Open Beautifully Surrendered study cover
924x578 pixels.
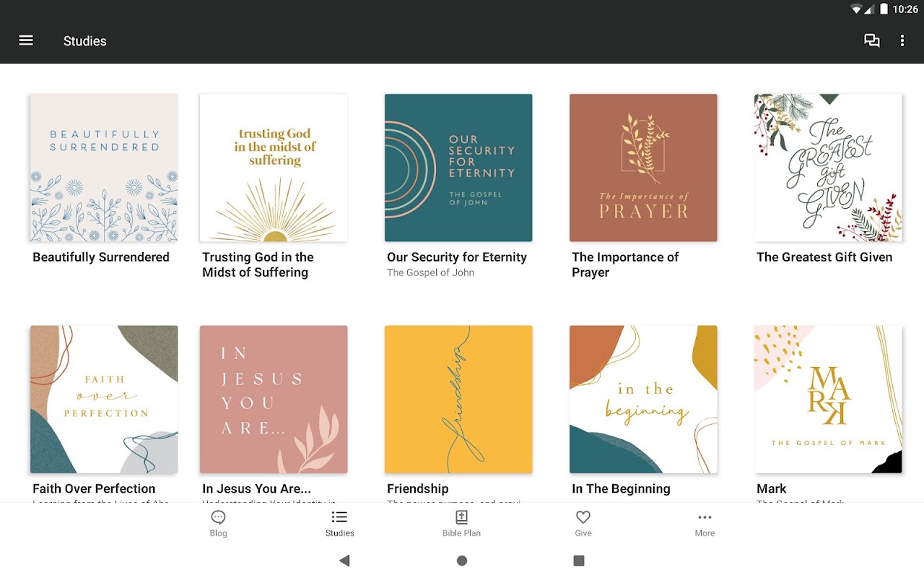tap(104, 168)
